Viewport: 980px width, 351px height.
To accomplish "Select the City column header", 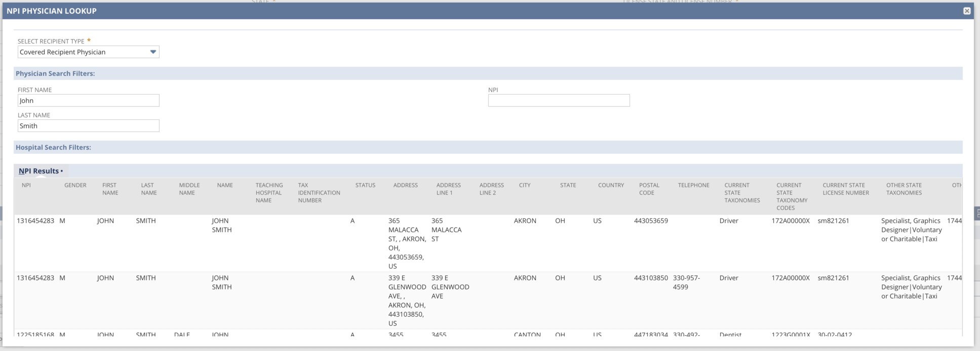I will coord(524,185).
